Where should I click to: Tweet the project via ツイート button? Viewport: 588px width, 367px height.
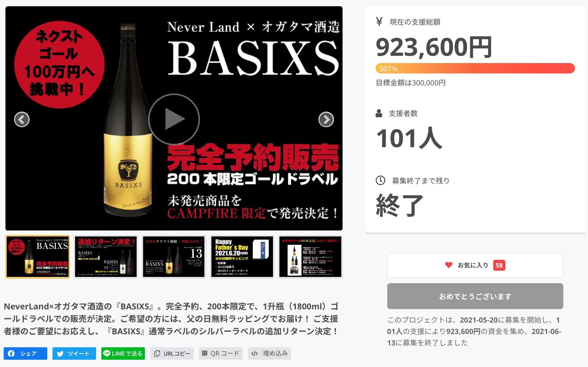74,354
